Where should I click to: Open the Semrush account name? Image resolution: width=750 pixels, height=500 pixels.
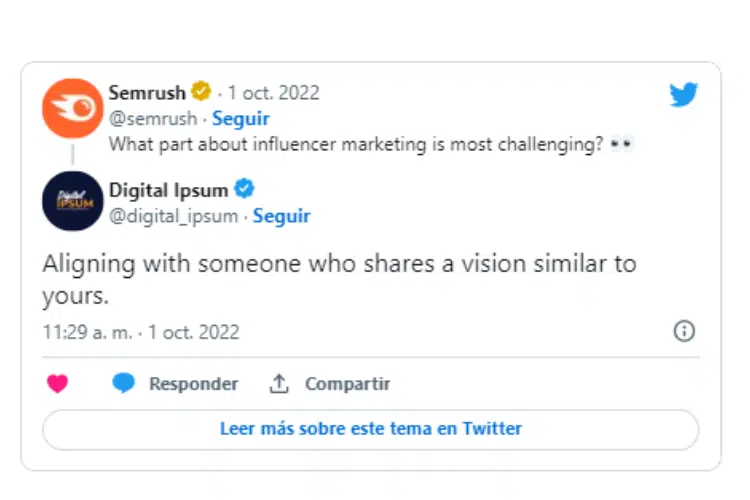(x=147, y=92)
